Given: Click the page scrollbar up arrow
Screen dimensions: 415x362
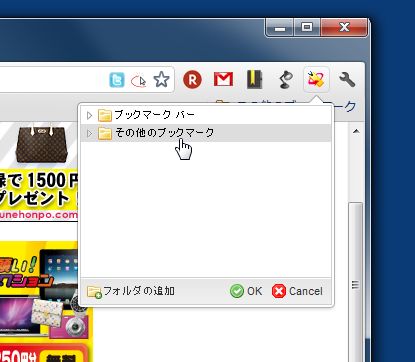Looking at the screenshot, I should (356, 132).
